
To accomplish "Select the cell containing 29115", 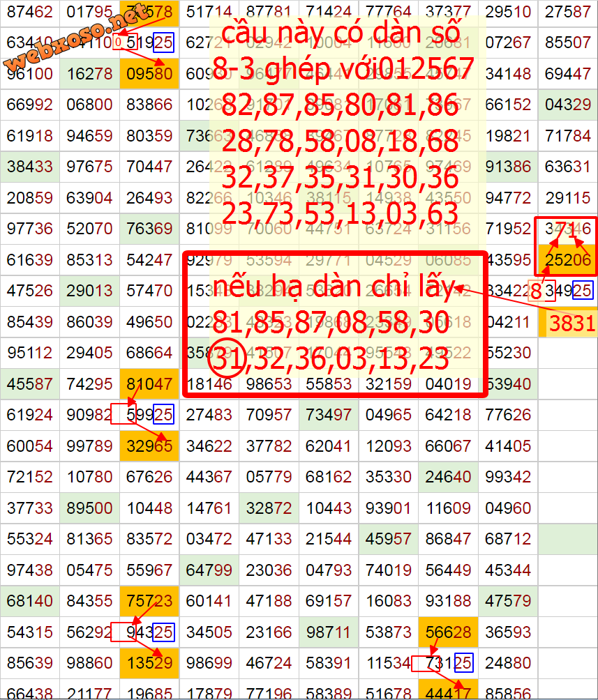I will (567, 198).
